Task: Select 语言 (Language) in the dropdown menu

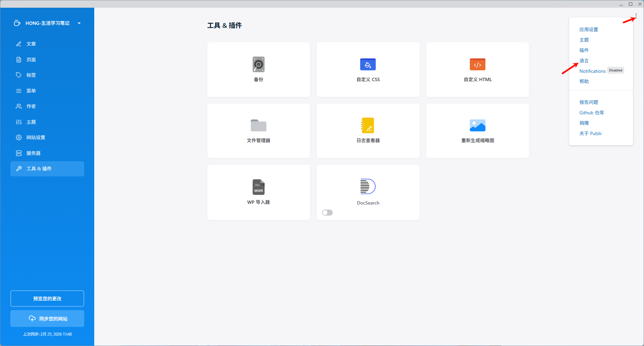Action: point(584,61)
